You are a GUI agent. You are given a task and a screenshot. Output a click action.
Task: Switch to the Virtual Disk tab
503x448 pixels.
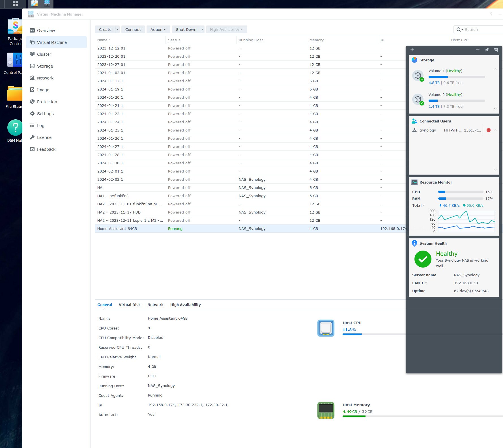click(130, 305)
